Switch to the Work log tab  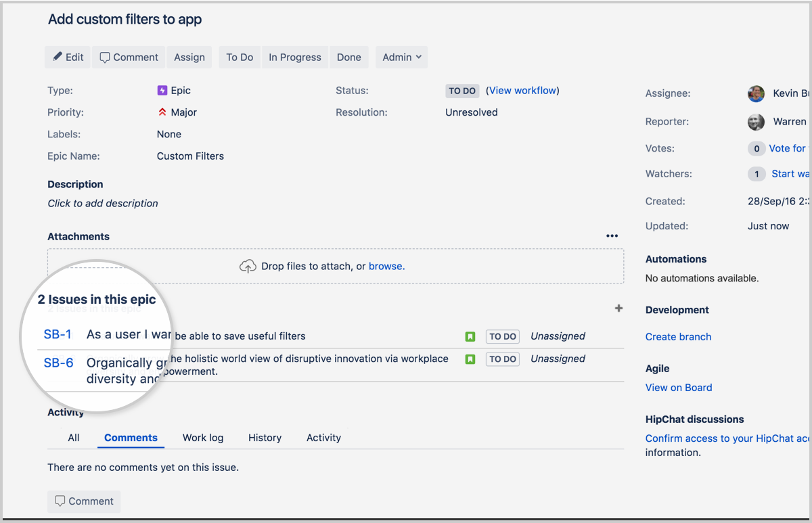tap(203, 438)
